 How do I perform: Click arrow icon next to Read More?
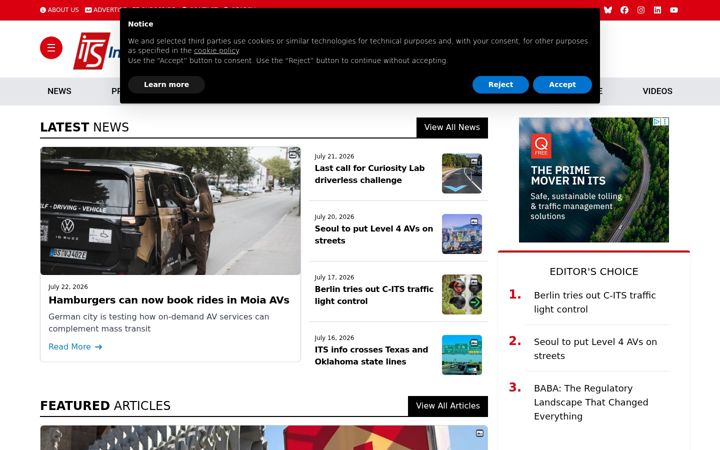click(x=98, y=347)
